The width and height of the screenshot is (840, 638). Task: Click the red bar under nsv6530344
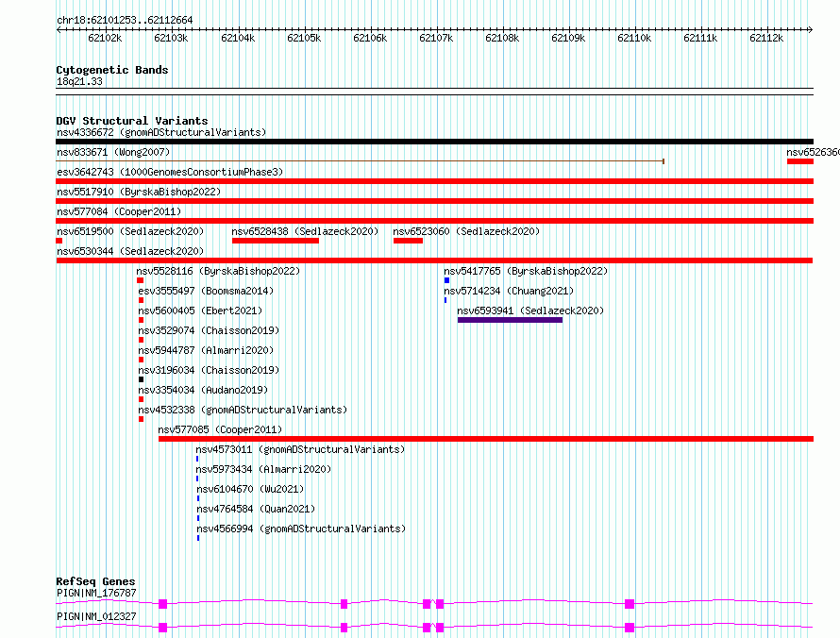pos(434,260)
